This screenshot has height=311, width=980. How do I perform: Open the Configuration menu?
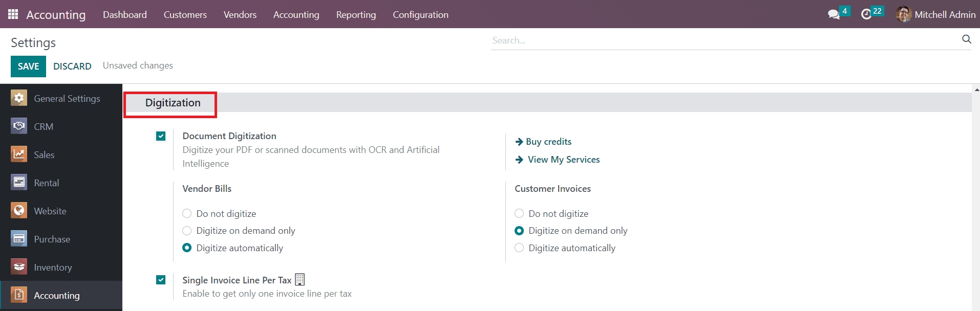pos(420,15)
